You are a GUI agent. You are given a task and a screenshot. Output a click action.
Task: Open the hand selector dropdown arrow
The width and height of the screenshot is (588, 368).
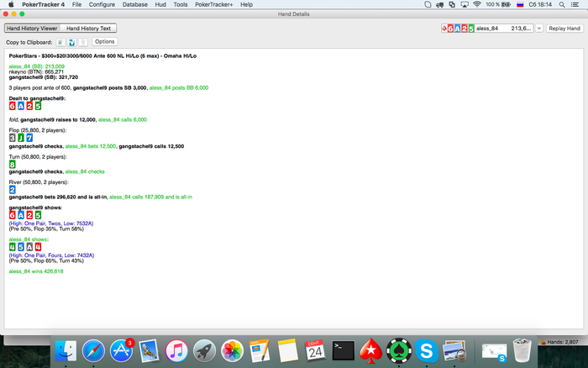point(539,28)
